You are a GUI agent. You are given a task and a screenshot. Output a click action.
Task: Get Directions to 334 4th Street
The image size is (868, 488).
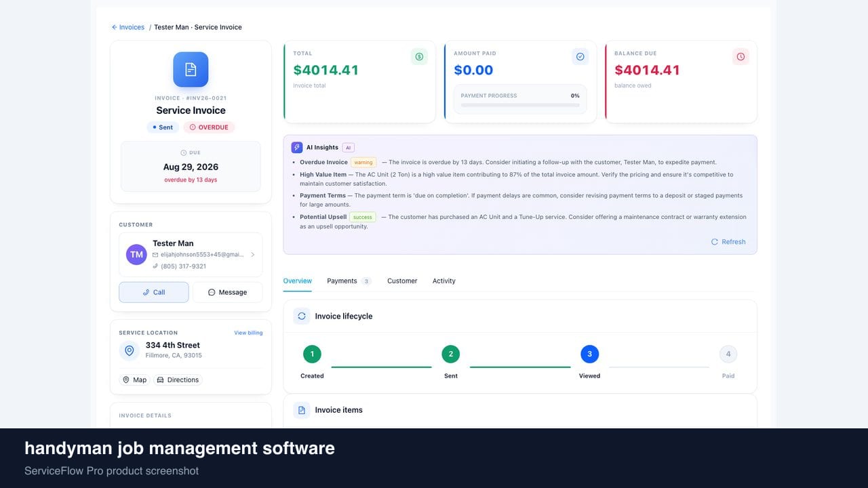pyautogui.click(x=178, y=380)
